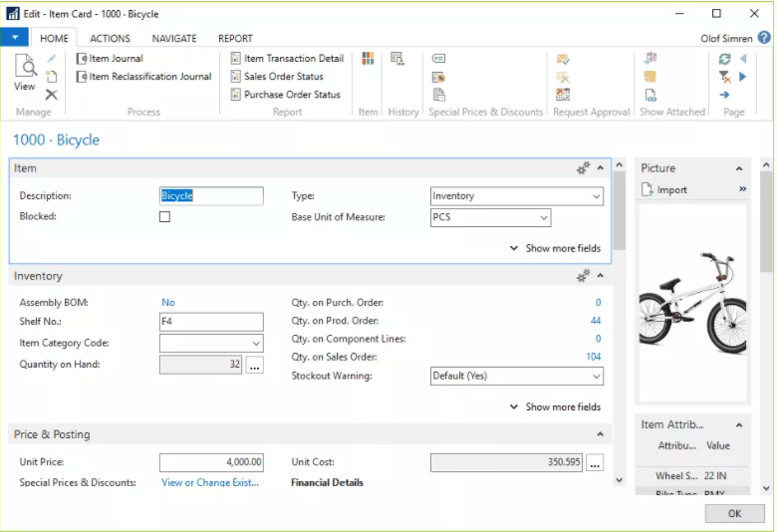
Task: Click into the Unit Price field
Action: (x=211, y=462)
